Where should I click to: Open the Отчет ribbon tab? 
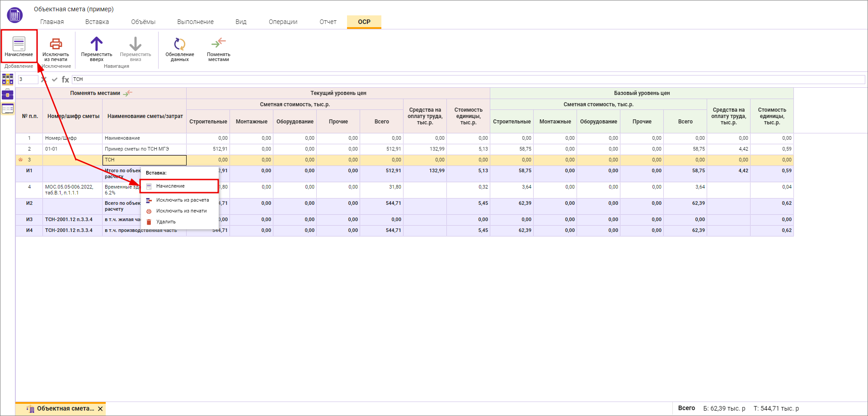point(328,22)
